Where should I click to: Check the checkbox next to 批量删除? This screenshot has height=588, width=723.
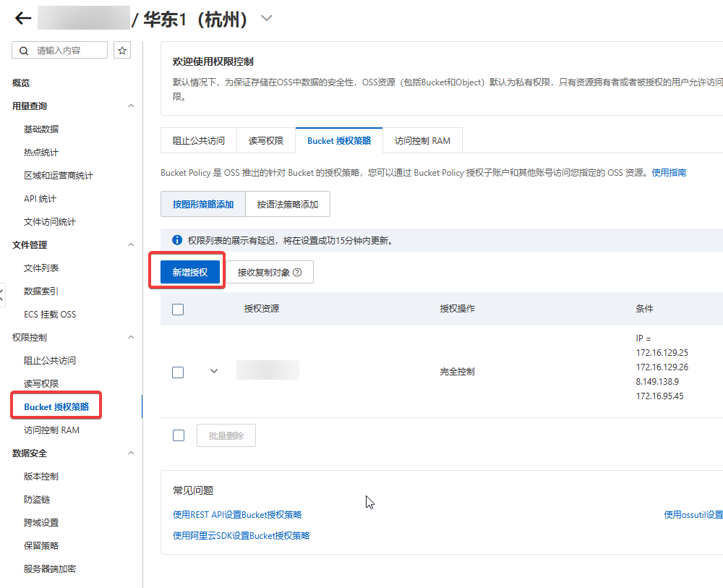pos(179,435)
